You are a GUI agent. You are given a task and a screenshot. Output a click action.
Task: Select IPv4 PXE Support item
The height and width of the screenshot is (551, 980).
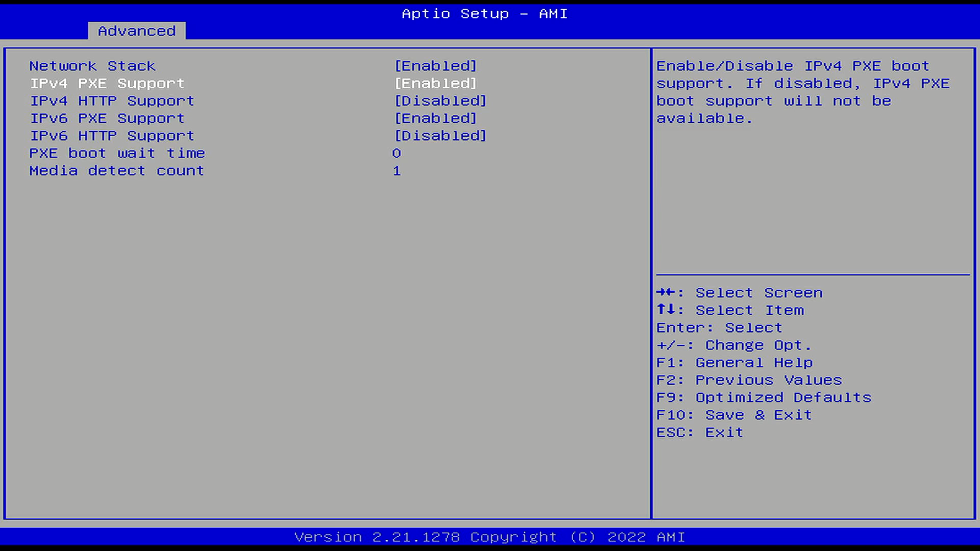pos(107,84)
